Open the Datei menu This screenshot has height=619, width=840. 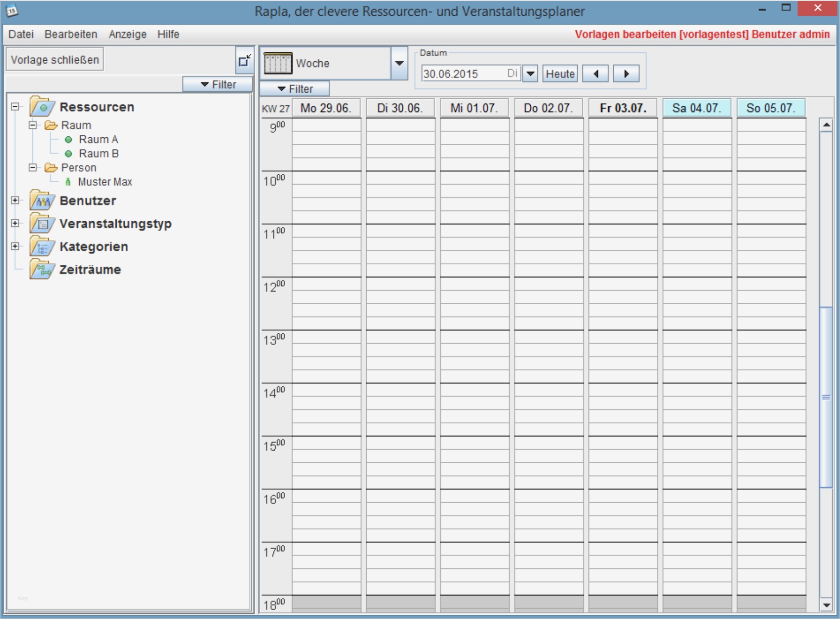pos(21,34)
